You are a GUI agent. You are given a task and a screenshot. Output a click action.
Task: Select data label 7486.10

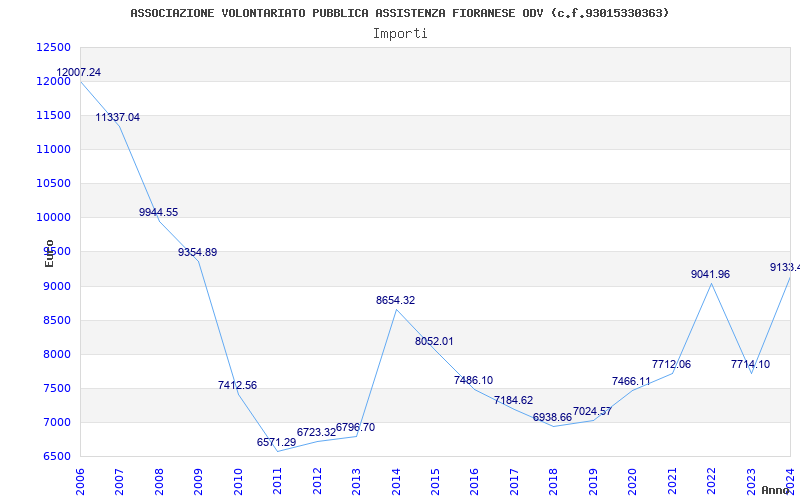click(x=473, y=380)
